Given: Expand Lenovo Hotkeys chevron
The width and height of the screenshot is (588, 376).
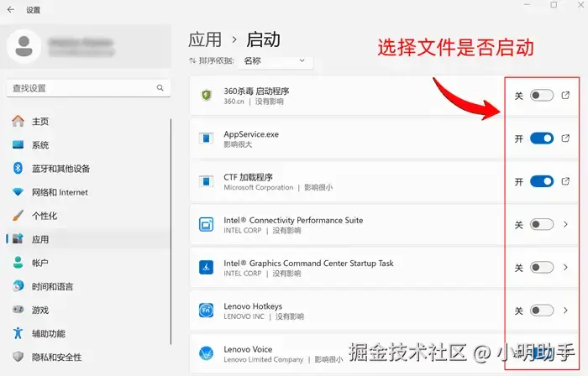Looking at the screenshot, I should point(565,311).
